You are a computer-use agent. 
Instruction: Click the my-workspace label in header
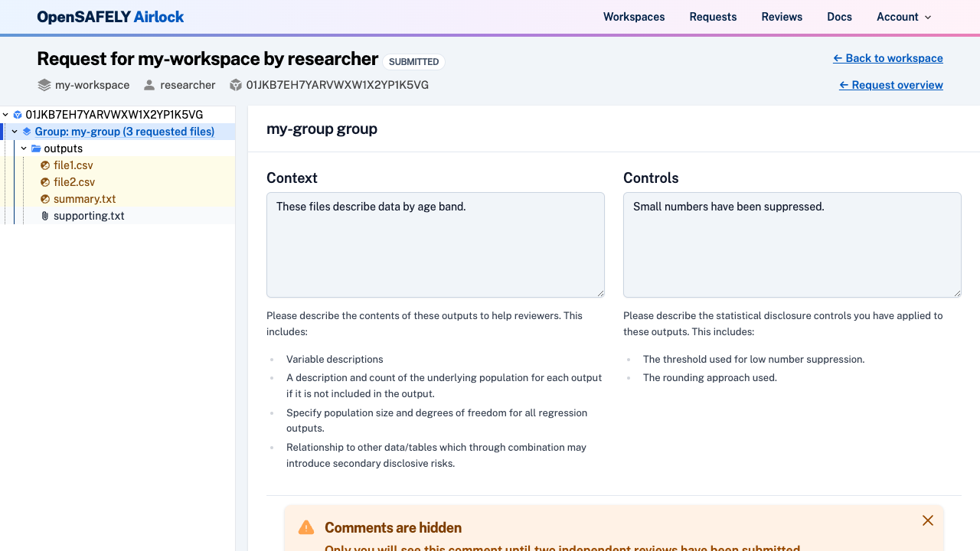pos(92,85)
